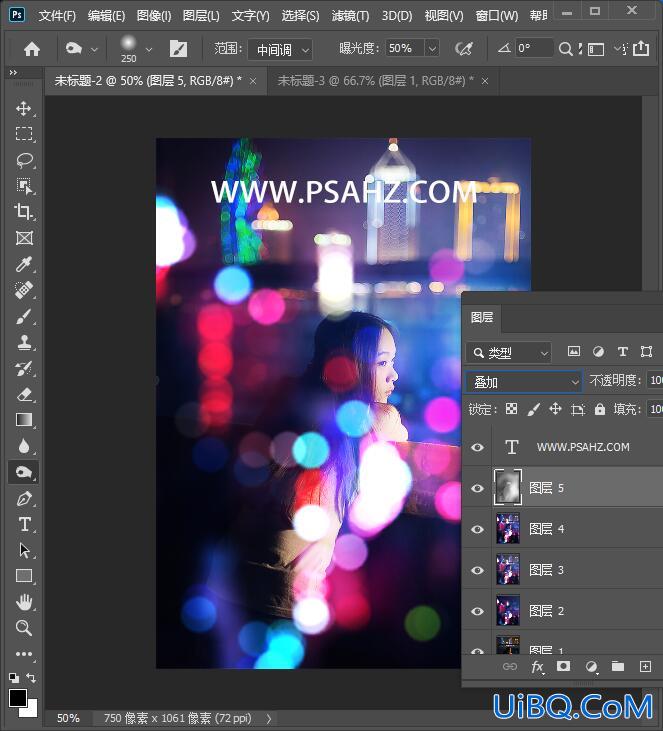Select the Dodge tool in toolbox
This screenshot has width=663, height=731.
(24, 472)
